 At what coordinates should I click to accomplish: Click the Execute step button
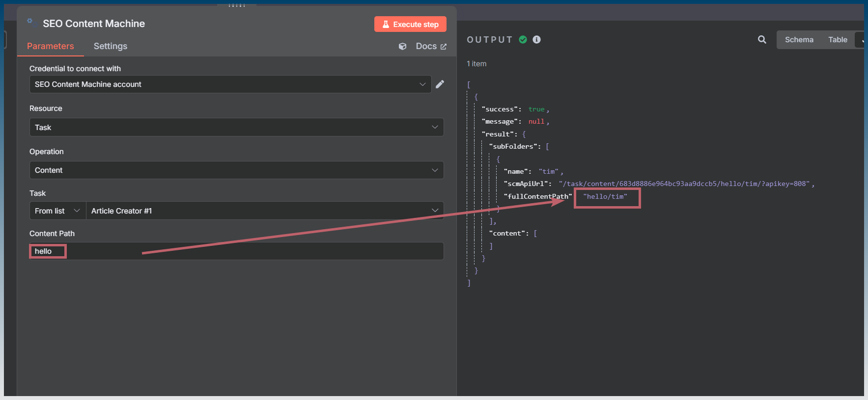(x=410, y=24)
